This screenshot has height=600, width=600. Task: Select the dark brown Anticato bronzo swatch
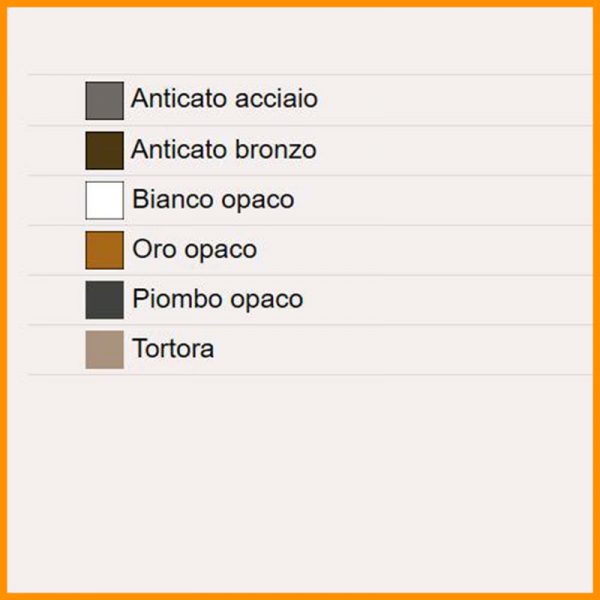[104, 151]
